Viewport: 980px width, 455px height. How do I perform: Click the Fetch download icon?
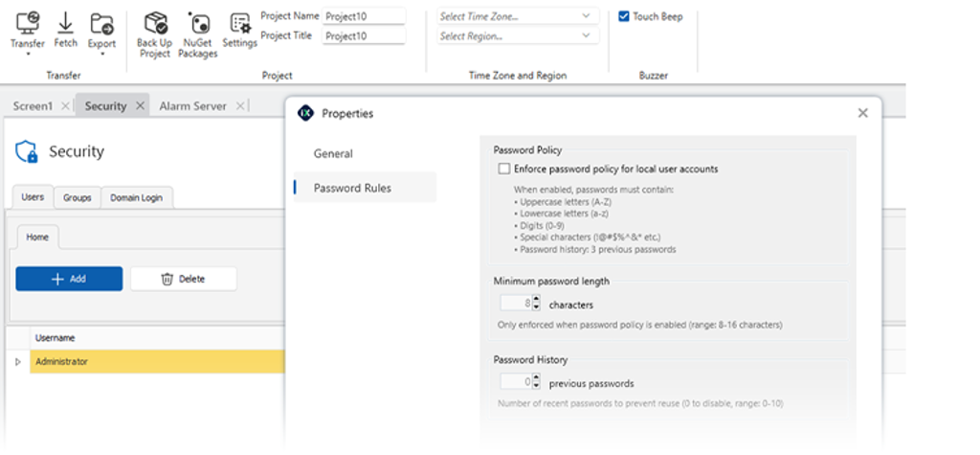click(x=65, y=23)
